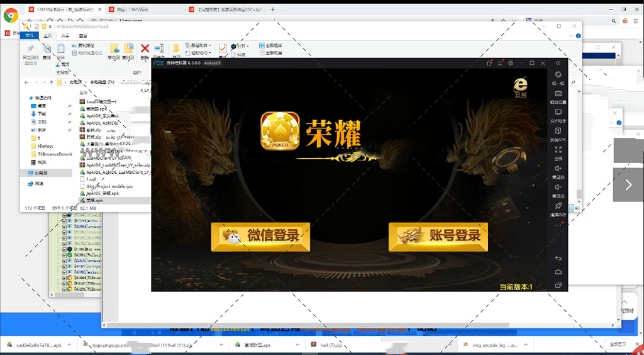Tap the Android back arrow in Nox
This screenshot has height=355, width=644.
pyautogui.click(x=558, y=258)
